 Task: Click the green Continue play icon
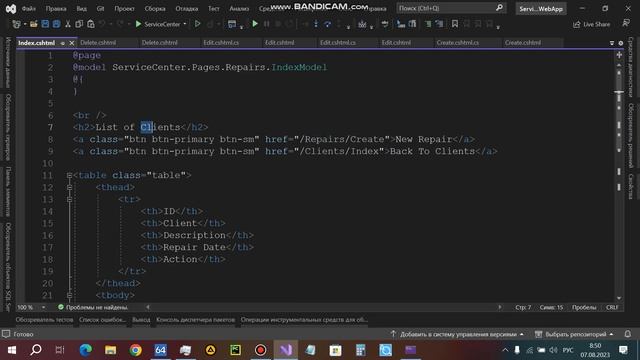tap(255, 24)
